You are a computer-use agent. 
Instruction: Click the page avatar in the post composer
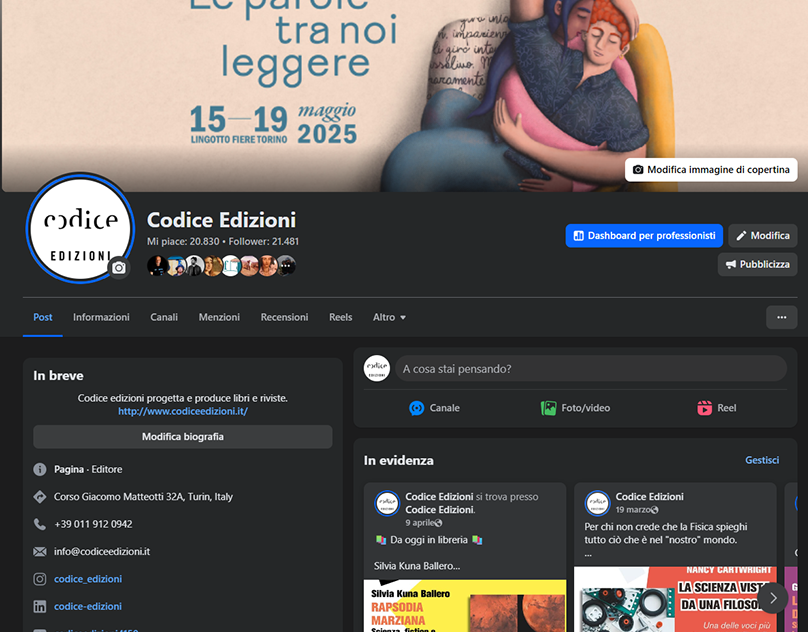[x=377, y=369]
